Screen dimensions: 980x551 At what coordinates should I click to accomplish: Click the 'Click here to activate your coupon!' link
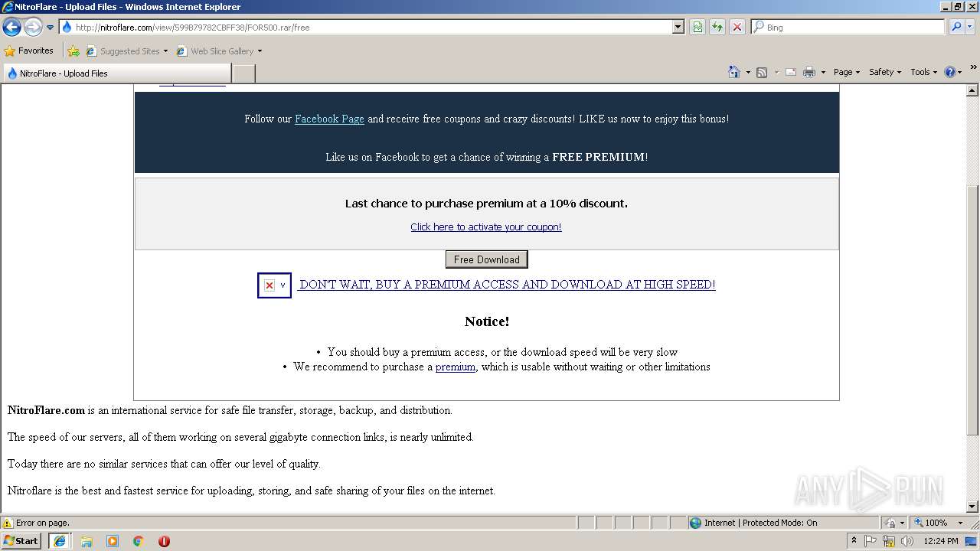click(486, 227)
